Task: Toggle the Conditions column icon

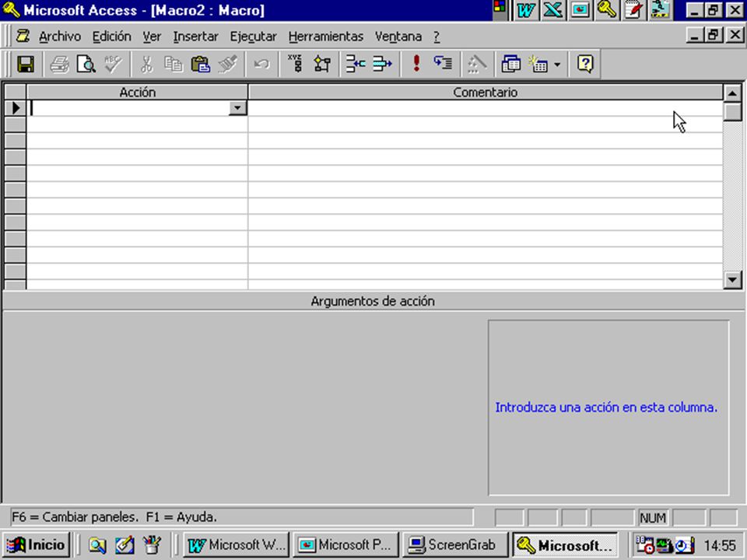Action: [322, 64]
